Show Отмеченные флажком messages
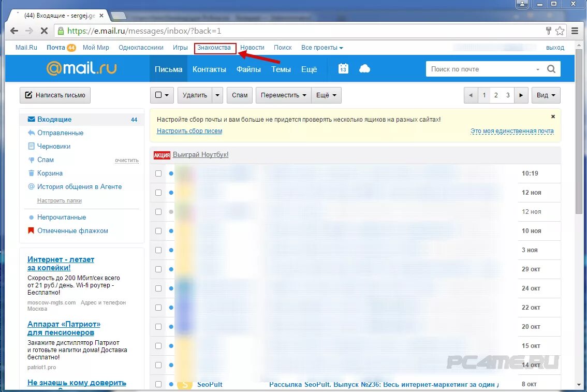587x392 pixels. (72, 231)
